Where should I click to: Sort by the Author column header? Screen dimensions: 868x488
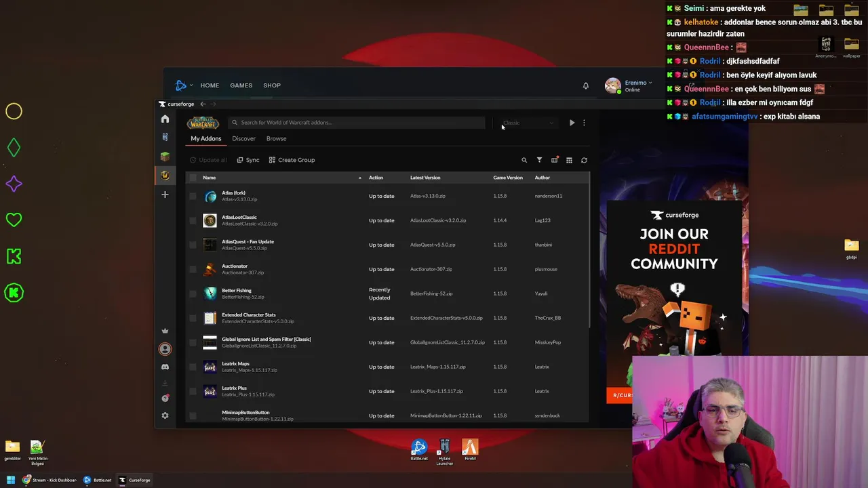(x=542, y=178)
